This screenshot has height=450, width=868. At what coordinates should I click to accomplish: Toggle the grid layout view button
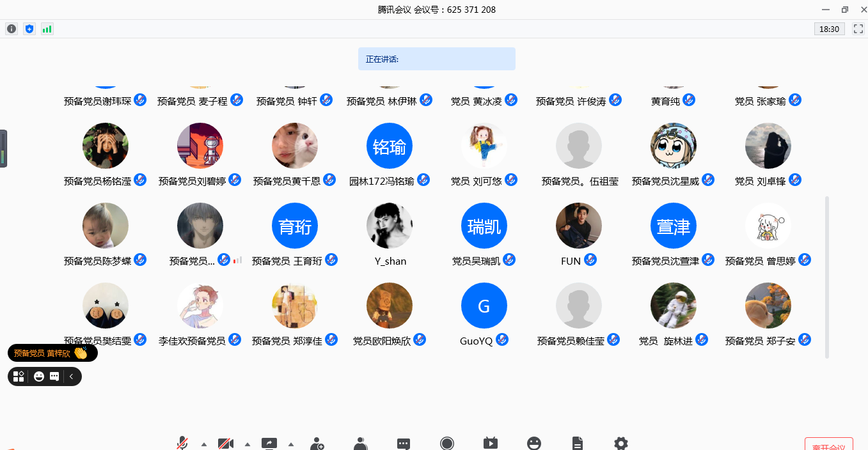[x=19, y=376]
